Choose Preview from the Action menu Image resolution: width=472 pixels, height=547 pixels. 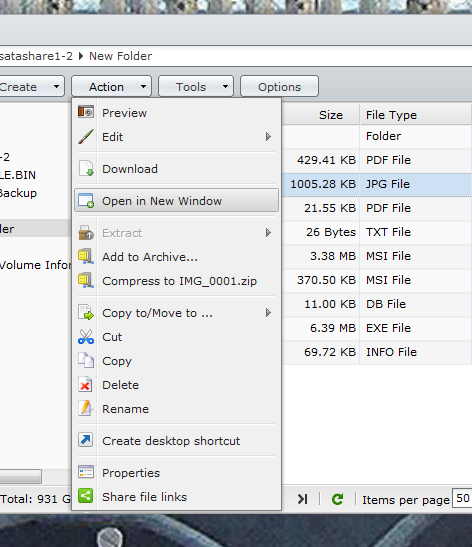tap(177, 113)
